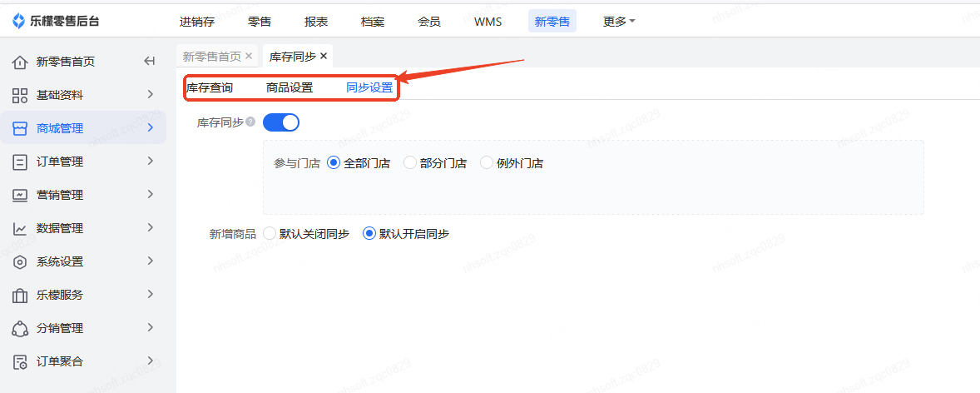Go to 新零售首页 in the sidebar
Viewport: 980px width, 393px height.
tap(66, 62)
